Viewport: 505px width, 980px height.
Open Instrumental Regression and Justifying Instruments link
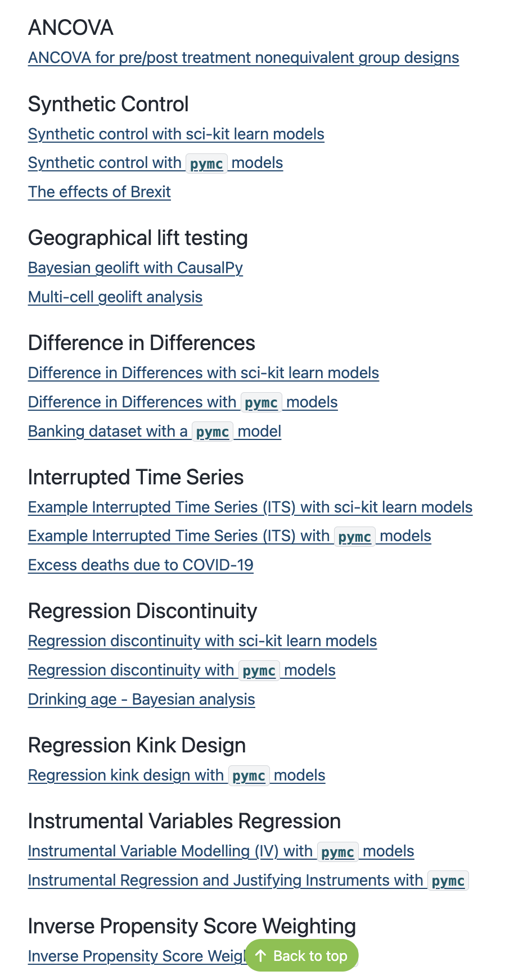pos(248,881)
